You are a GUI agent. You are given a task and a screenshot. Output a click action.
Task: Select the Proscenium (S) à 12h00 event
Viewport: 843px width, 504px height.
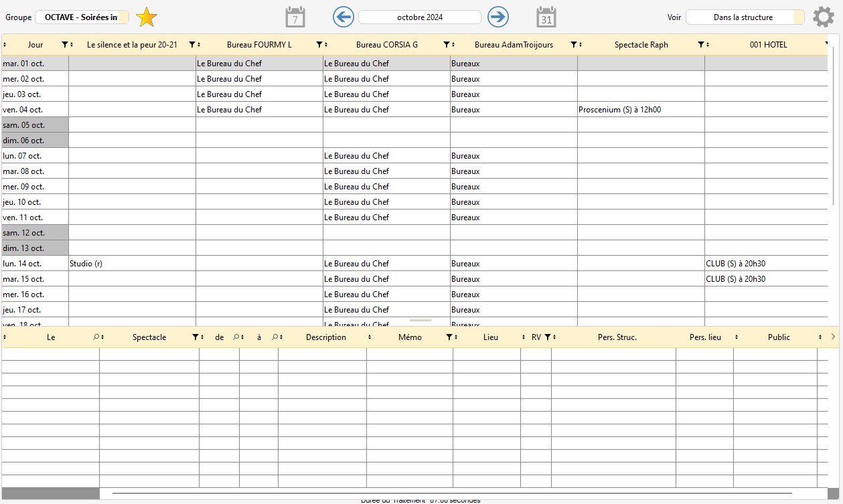619,110
